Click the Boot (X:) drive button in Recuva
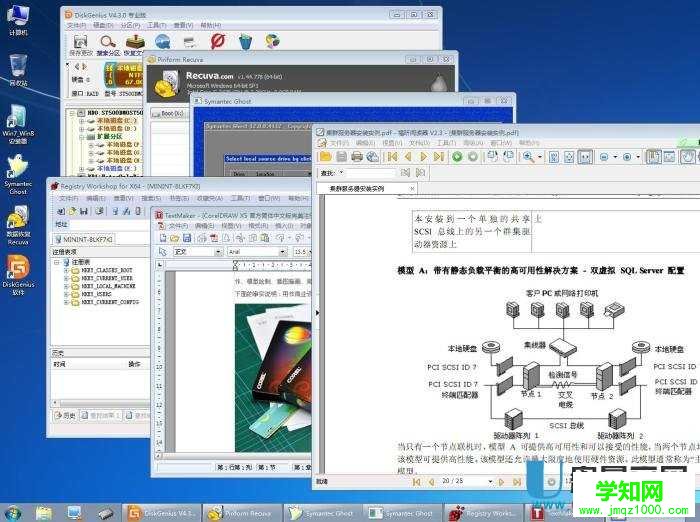 pyautogui.click(x=167, y=114)
